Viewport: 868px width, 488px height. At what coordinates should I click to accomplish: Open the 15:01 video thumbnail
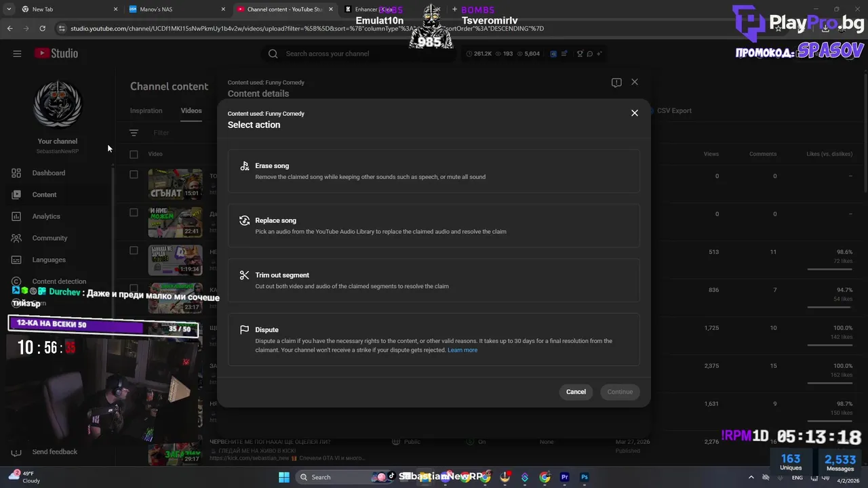pyautogui.click(x=175, y=184)
